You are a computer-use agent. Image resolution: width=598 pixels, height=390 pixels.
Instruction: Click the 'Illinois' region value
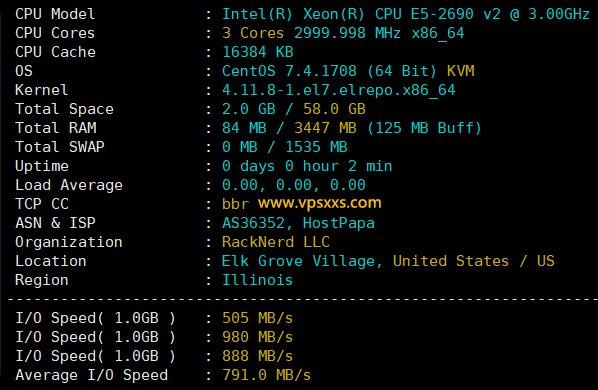[x=257, y=280]
